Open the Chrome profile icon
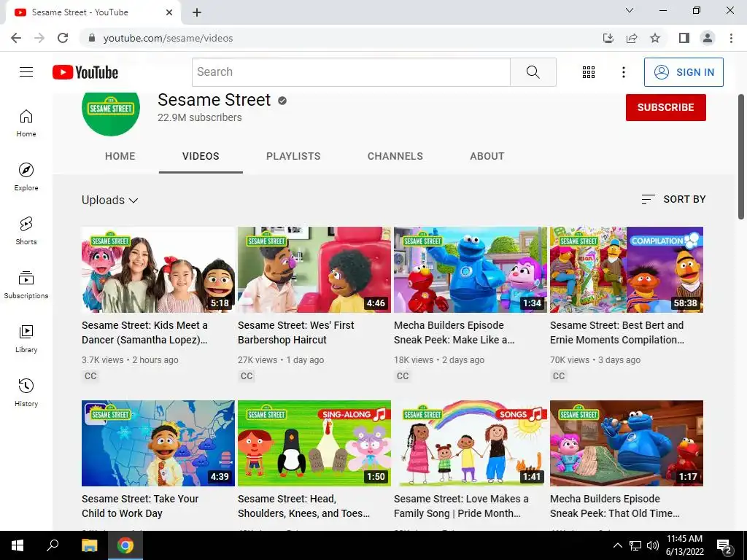Viewport: 747px width, 560px height. 708,38
